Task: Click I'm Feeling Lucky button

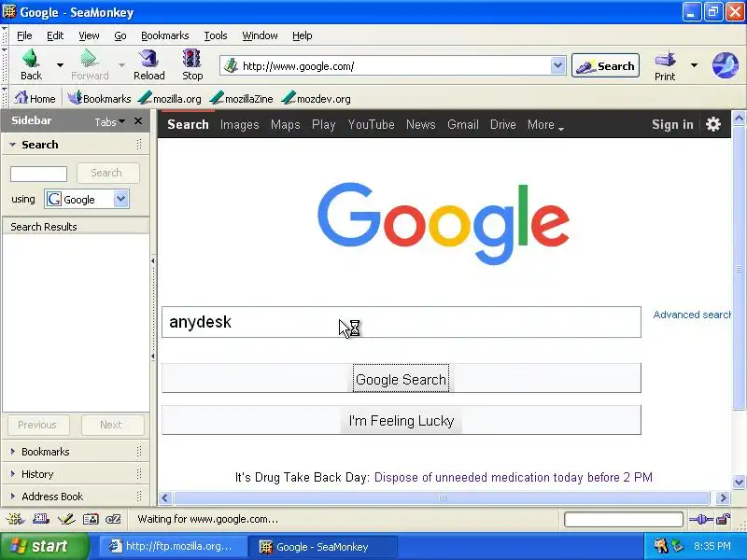Action: (402, 421)
